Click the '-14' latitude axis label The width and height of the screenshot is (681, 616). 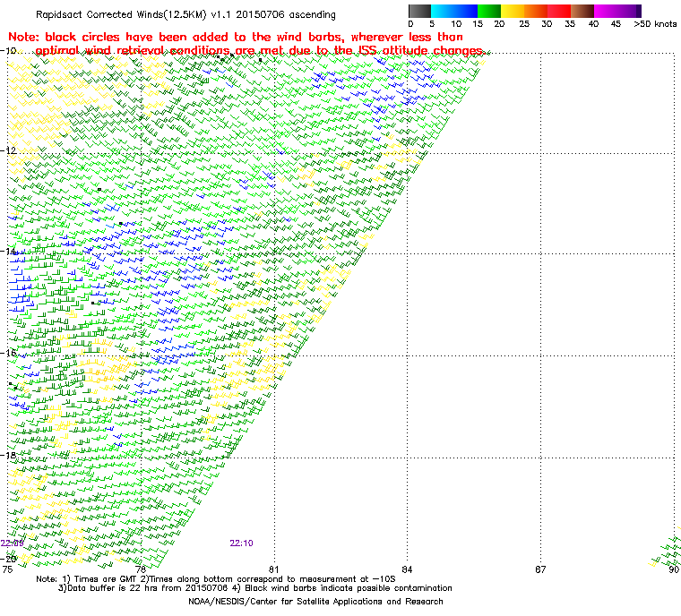coord(8,252)
